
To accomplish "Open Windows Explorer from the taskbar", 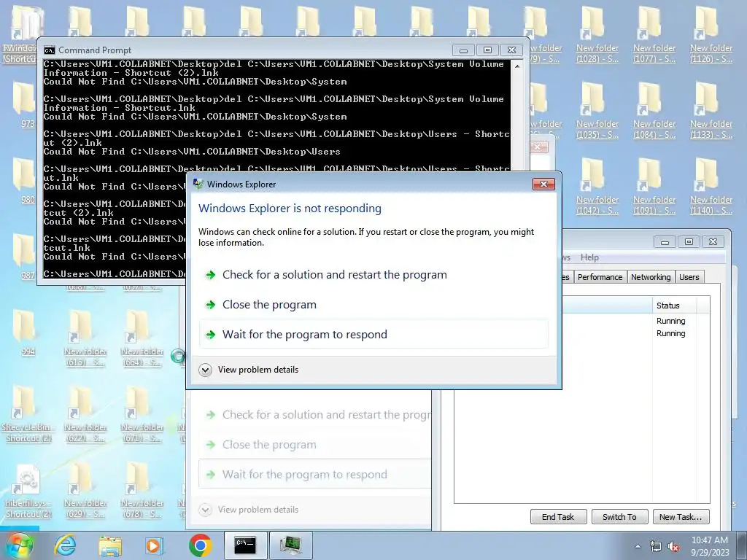I will pyautogui.click(x=110, y=545).
